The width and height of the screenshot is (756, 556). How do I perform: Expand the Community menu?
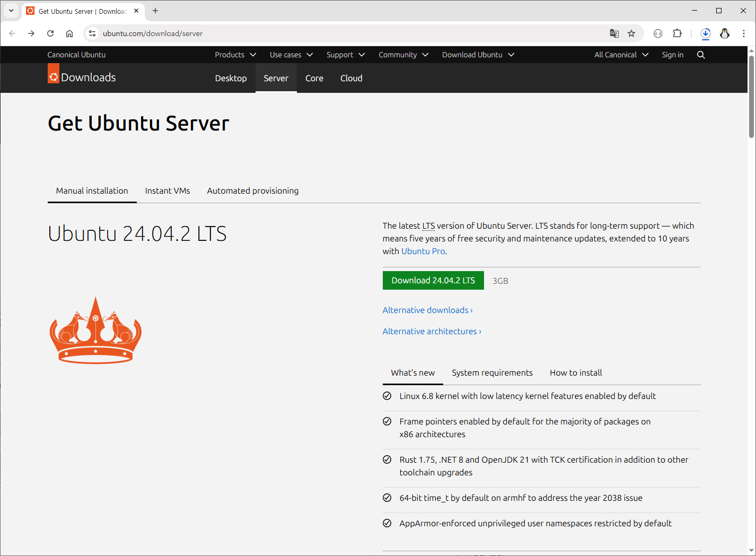point(403,55)
